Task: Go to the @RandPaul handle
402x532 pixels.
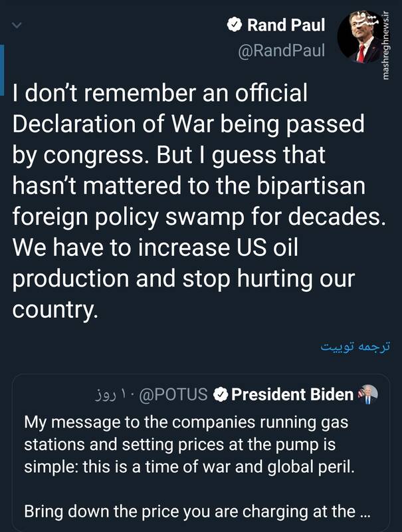Action: point(282,51)
